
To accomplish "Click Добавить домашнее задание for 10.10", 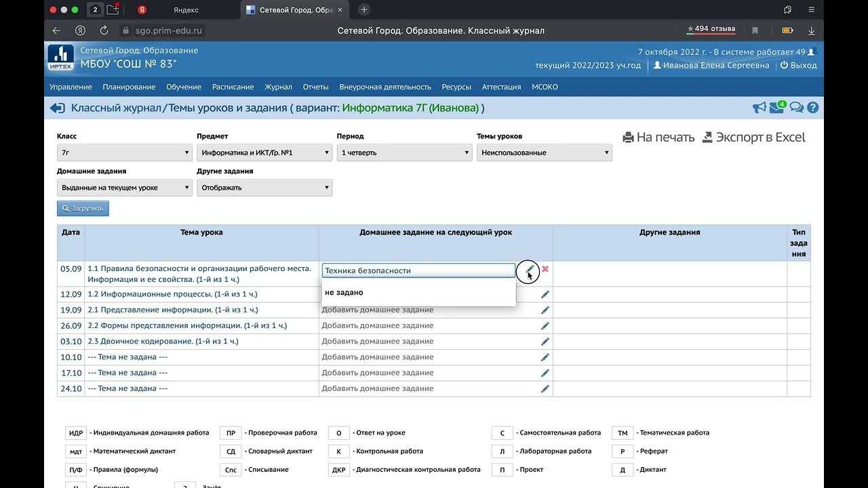I will pos(378,357).
